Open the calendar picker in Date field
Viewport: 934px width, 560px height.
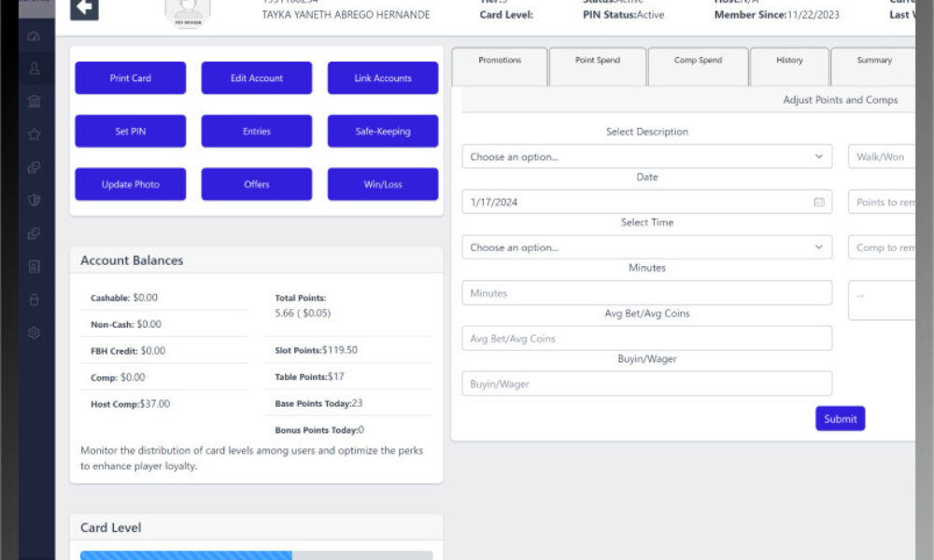819,202
